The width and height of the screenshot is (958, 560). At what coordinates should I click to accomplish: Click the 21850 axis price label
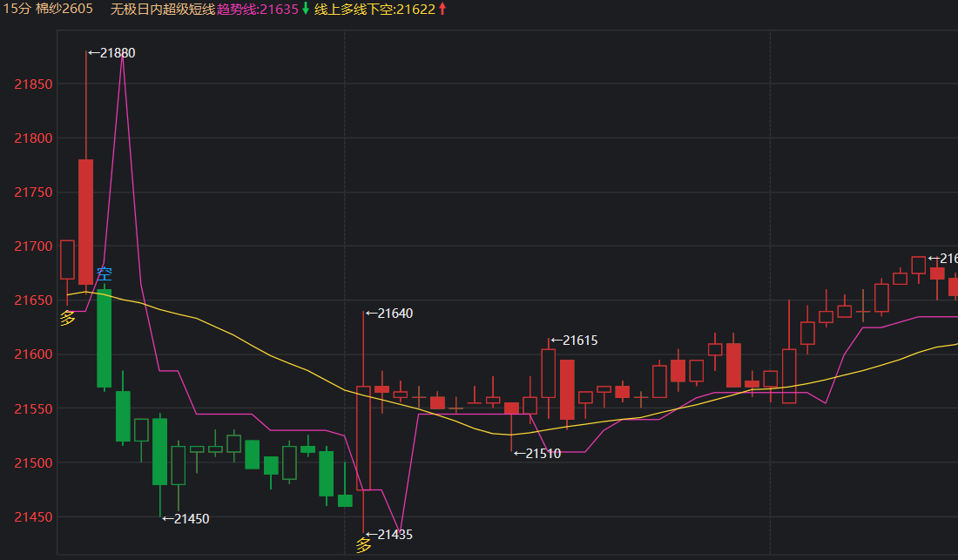34,84
